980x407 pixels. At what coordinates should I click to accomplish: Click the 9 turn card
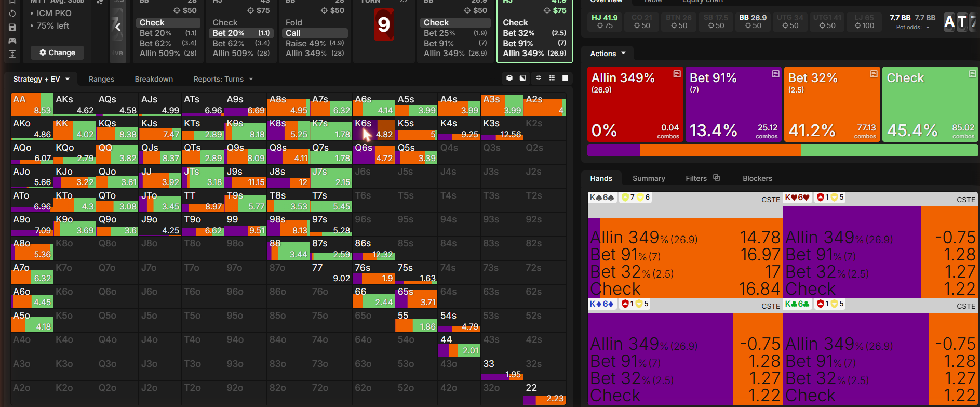click(x=384, y=24)
